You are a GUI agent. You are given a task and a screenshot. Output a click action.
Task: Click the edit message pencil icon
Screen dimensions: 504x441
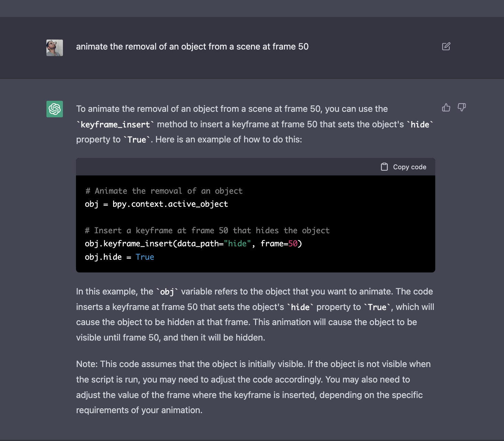[446, 46]
